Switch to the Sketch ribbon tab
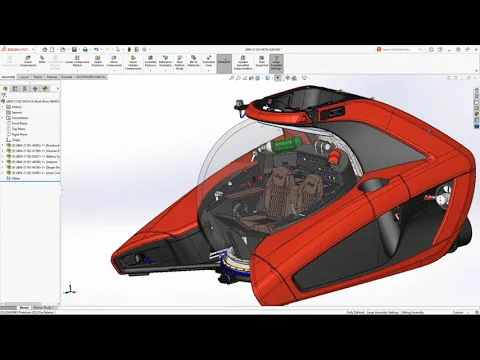This screenshot has height=360, width=480. (38, 77)
